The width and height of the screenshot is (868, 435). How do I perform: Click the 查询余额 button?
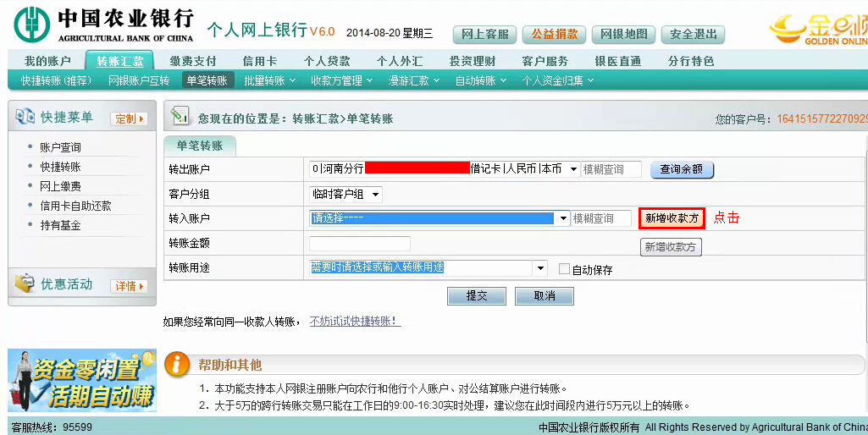point(682,169)
